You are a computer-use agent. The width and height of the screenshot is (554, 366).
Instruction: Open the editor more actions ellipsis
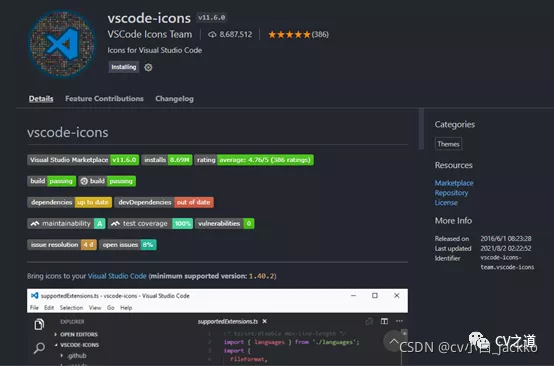(x=399, y=321)
